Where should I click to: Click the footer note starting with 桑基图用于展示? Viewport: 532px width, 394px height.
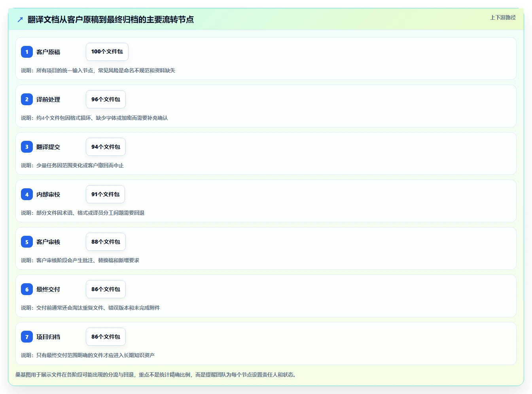pos(156,375)
